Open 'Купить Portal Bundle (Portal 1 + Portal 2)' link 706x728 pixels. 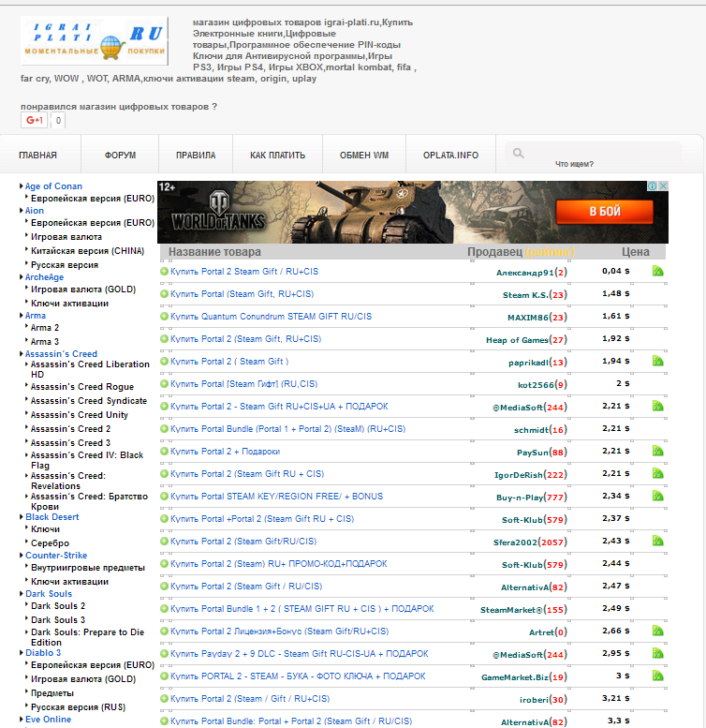click(287, 428)
